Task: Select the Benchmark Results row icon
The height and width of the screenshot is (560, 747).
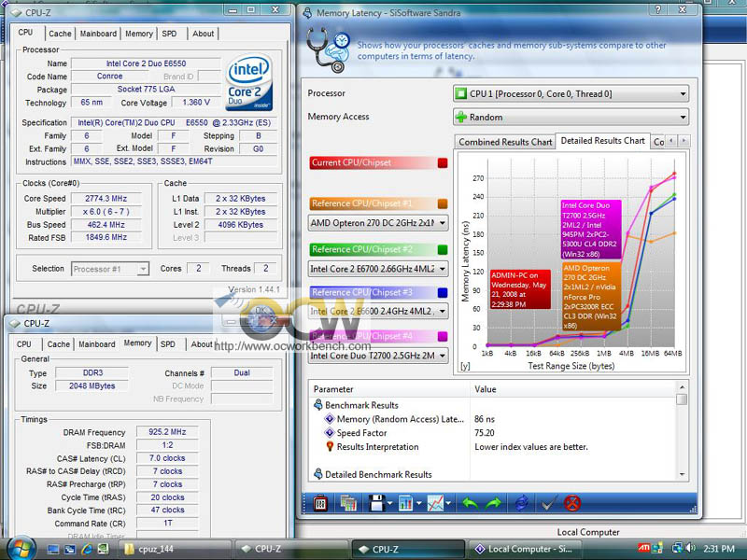Action: [317, 405]
